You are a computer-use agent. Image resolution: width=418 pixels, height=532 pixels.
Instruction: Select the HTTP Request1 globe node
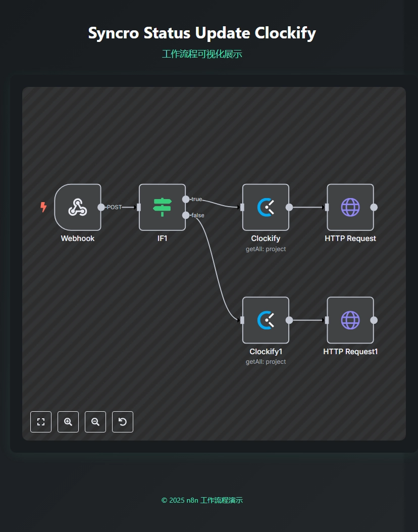[350, 320]
